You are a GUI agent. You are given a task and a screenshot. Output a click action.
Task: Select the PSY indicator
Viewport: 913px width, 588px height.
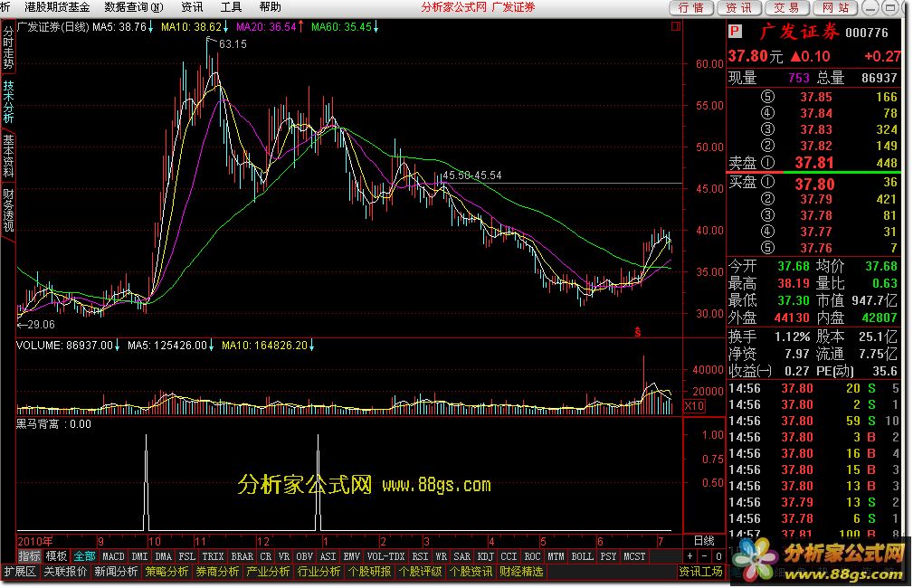tap(608, 556)
